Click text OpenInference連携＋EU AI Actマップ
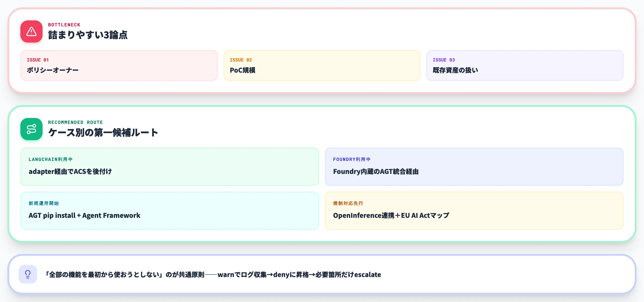 coord(391,216)
